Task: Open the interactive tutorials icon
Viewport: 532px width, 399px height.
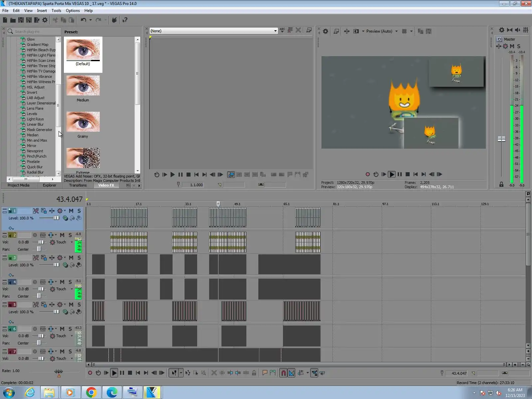Action: point(114,20)
